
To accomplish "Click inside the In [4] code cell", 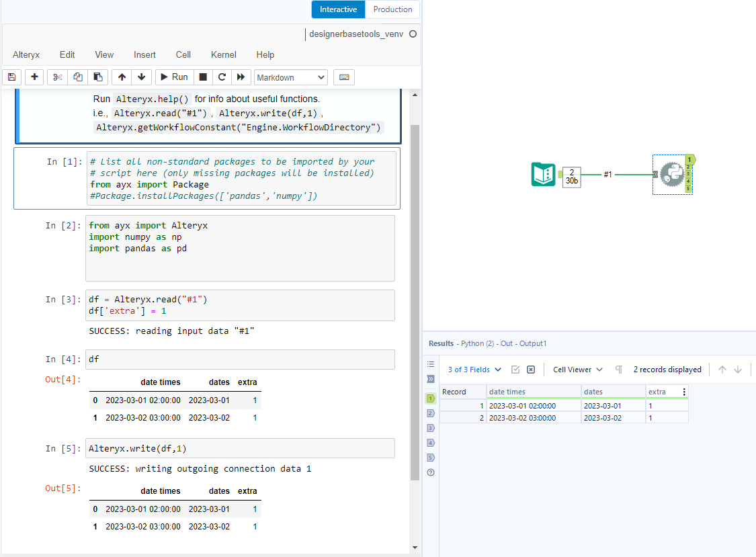I will pyautogui.click(x=239, y=359).
